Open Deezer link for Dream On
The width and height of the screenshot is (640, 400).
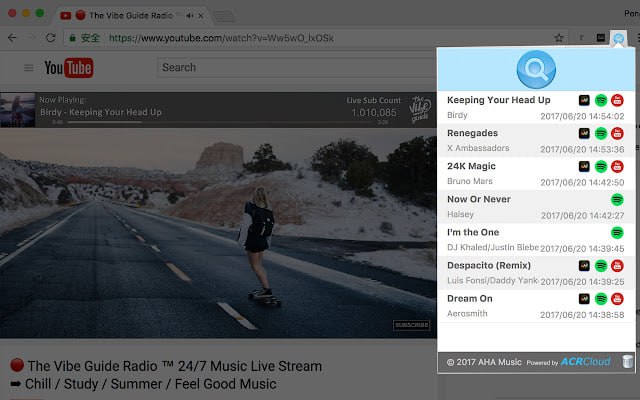click(585, 299)
